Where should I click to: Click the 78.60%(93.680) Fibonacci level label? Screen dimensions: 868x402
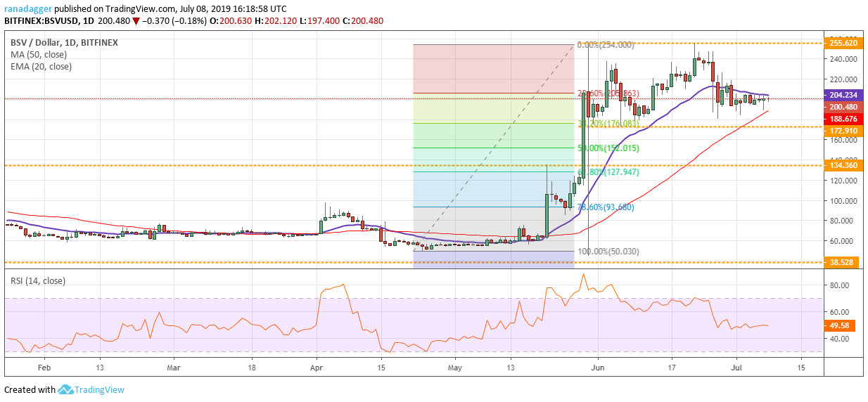(606, 207)
